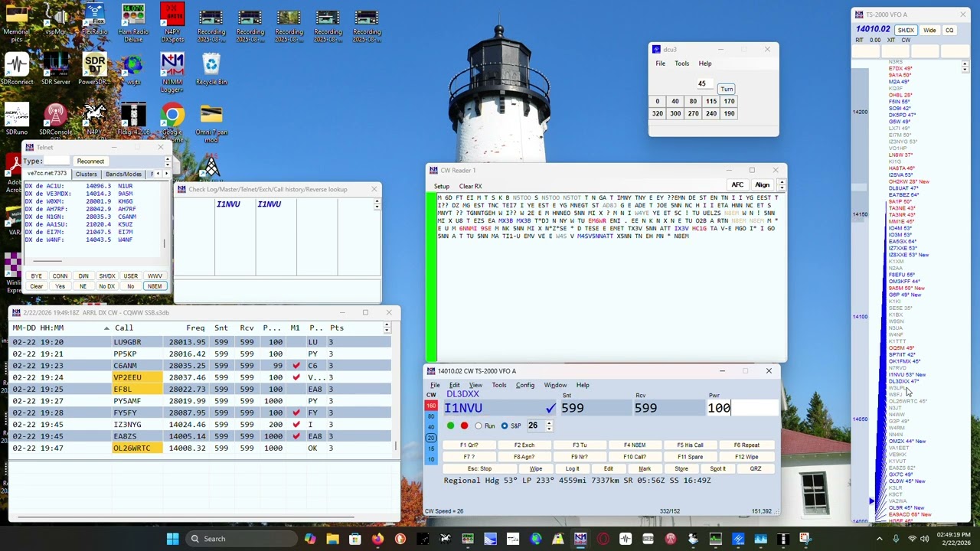Expand the CW Reader options spinner
This screenshot has width=980, height=551.
[x=781, y=184]
